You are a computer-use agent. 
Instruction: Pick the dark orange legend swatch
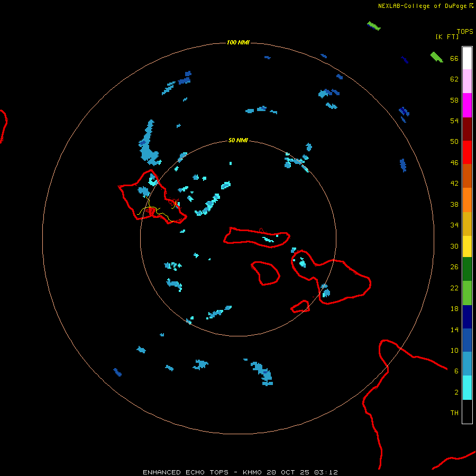click(467, 176)
